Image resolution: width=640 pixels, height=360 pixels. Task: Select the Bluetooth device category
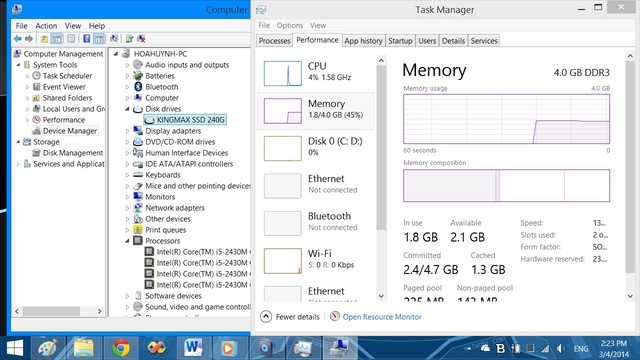pos(162,87)
